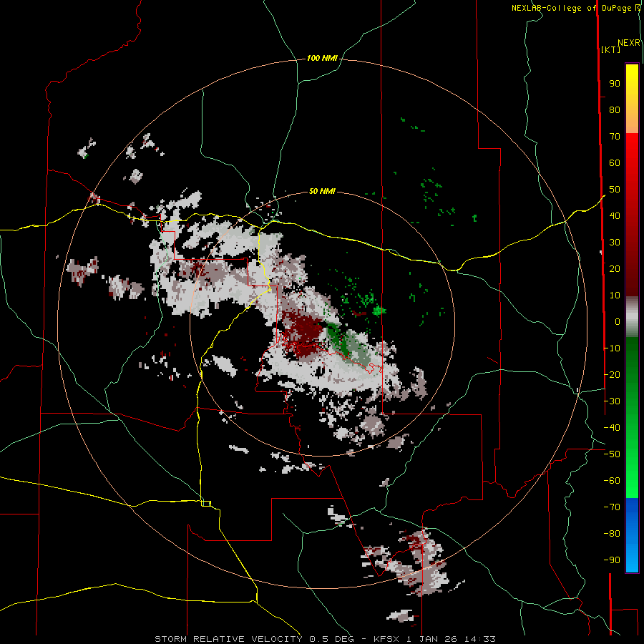Click the "[KT]" units label
This screenshot has width=644, height=644.
611,49
